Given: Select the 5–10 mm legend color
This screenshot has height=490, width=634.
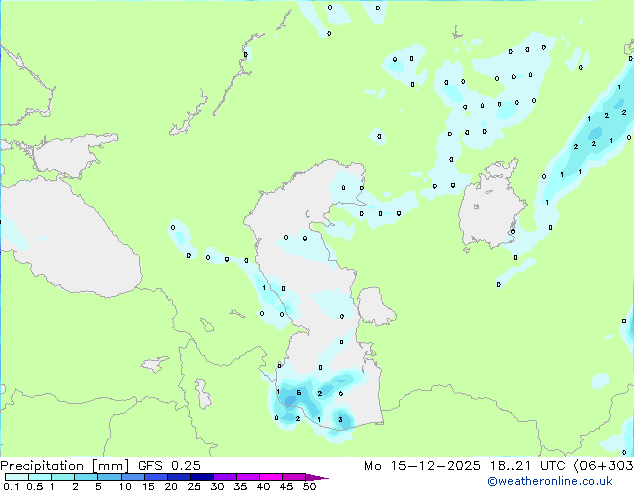Looking at the screenshot, I should [109, 477].
